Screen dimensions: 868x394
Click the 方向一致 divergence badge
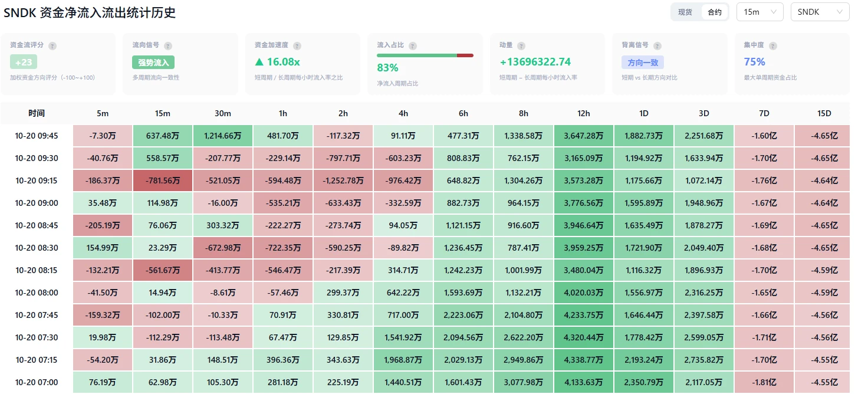coord(643,62)
